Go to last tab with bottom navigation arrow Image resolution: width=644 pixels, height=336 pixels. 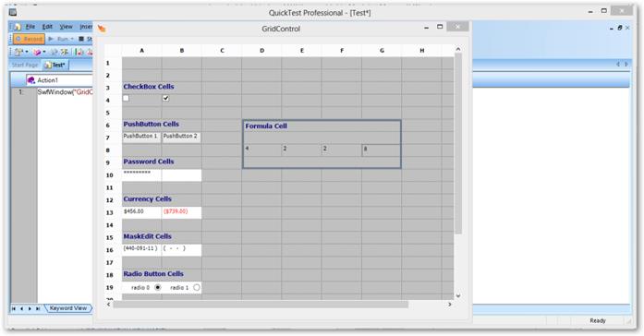tap(38, 308)
